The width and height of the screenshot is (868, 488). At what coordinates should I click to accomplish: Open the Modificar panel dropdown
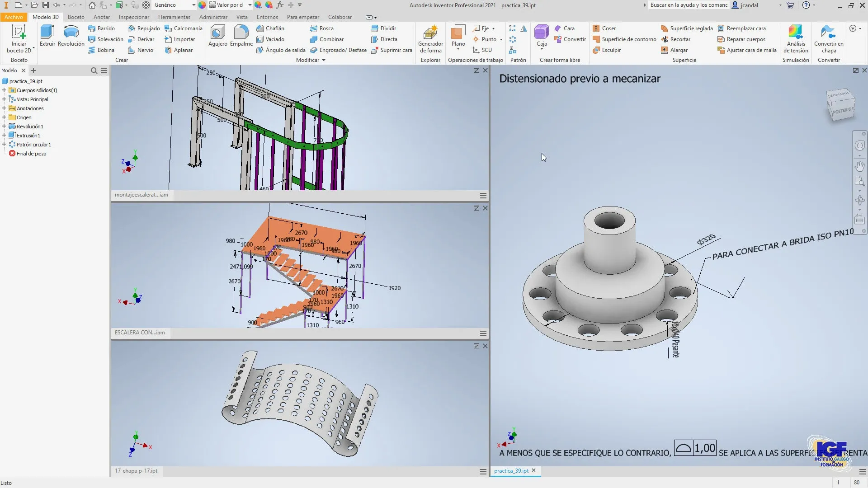[x=311, y=60]
